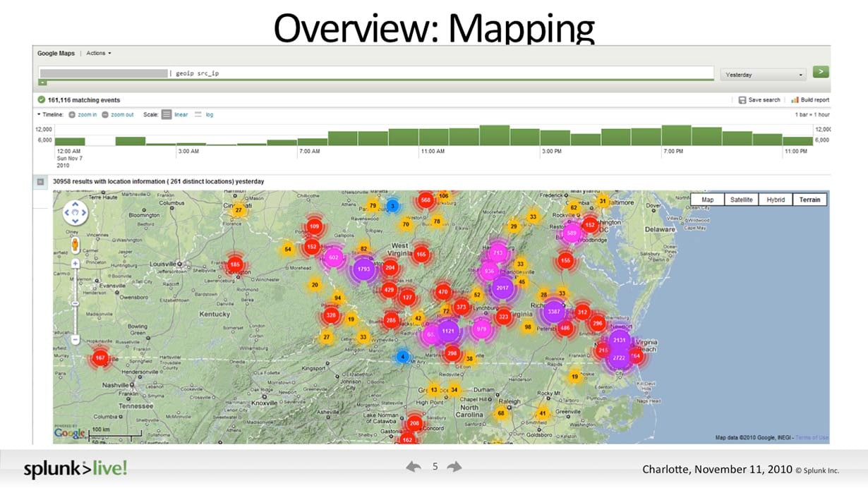Screen dimensions: 868x488
Task: Click the Build report link
Action: click(x=815, y=100)
